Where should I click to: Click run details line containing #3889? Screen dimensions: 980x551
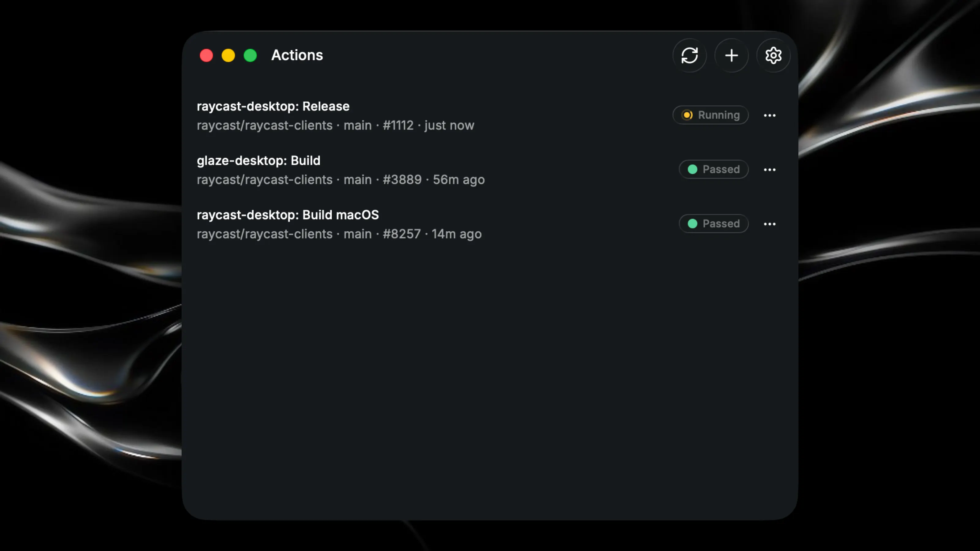[x=341, y=179]
